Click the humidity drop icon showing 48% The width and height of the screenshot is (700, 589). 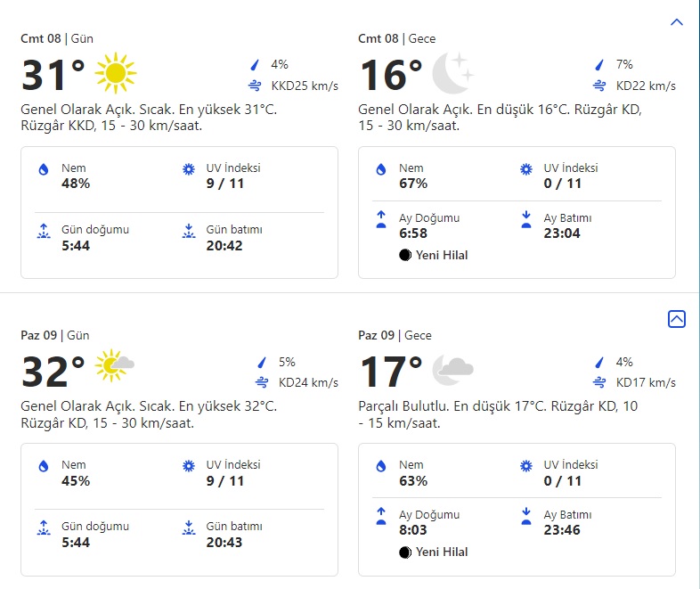44,170
